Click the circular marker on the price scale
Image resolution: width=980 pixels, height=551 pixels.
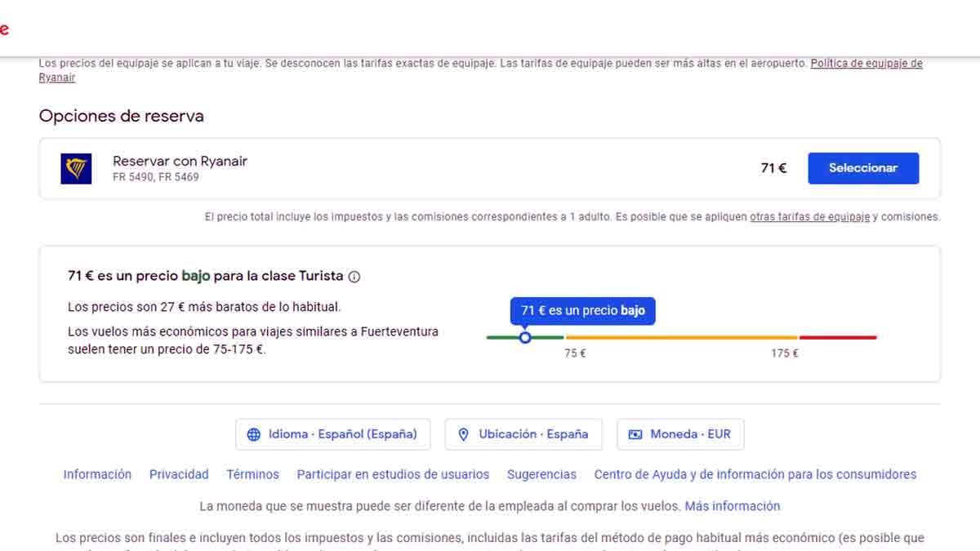[525, 337]
